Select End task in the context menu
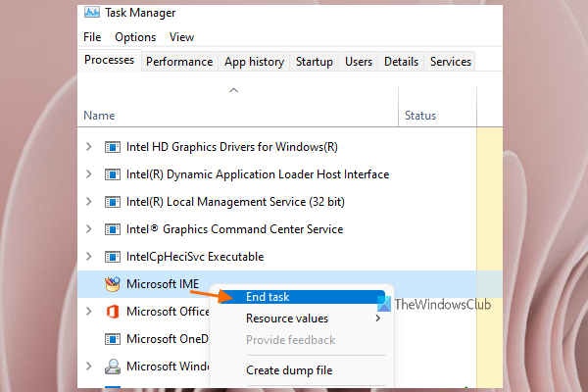Screen dimensions: 588x392 pyautogui.click(x=268, y=297)
